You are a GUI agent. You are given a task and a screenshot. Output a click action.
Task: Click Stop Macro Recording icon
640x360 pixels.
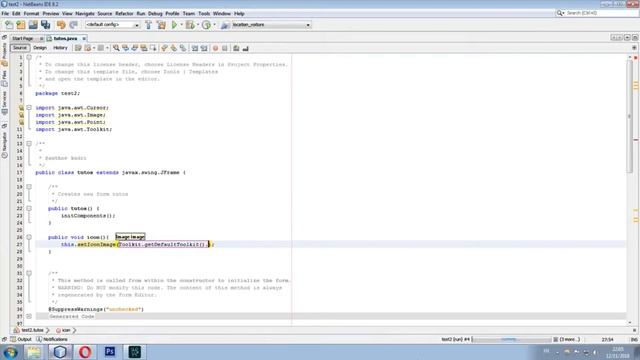click(224, 48)
